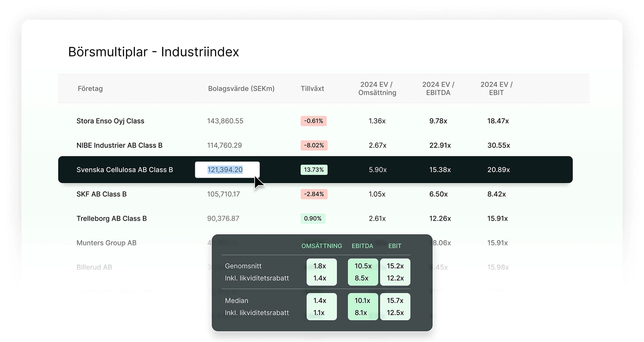Click Stora Enso's 1.36x revenue multiple
This screenshot has height=342, width=644.
pos(377,121)
